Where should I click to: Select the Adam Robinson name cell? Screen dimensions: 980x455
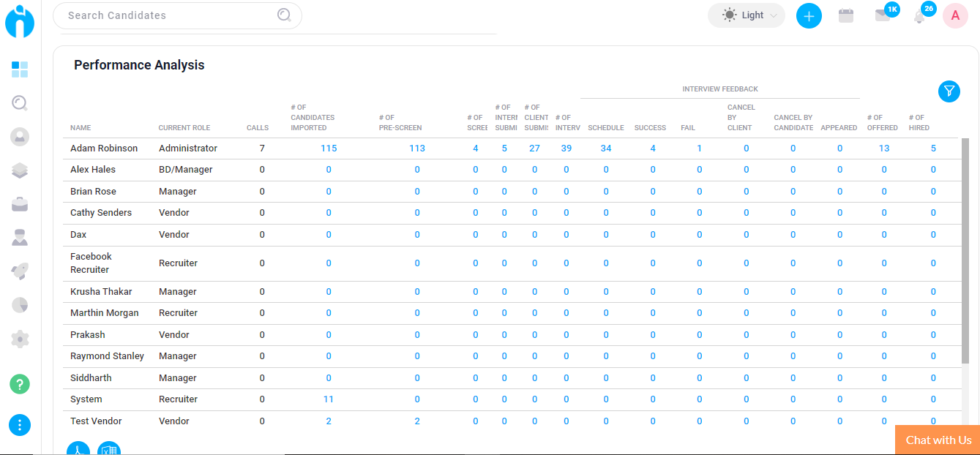104,148
